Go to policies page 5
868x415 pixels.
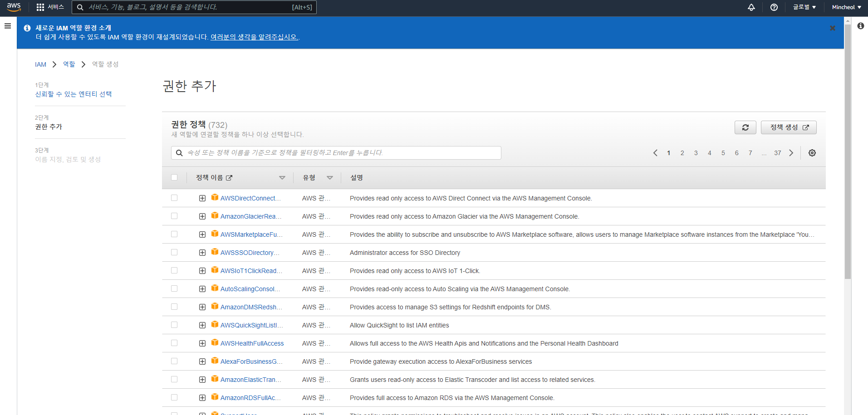(723, 153)
